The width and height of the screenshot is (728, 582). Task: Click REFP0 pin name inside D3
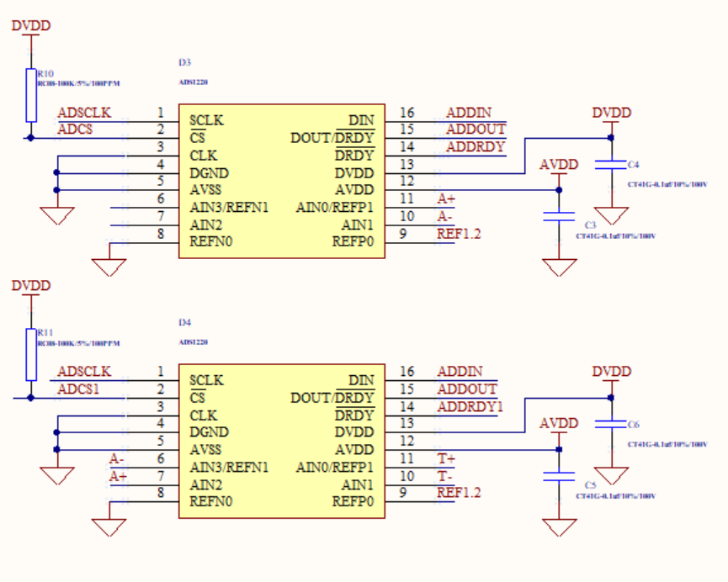click(353, 242)
